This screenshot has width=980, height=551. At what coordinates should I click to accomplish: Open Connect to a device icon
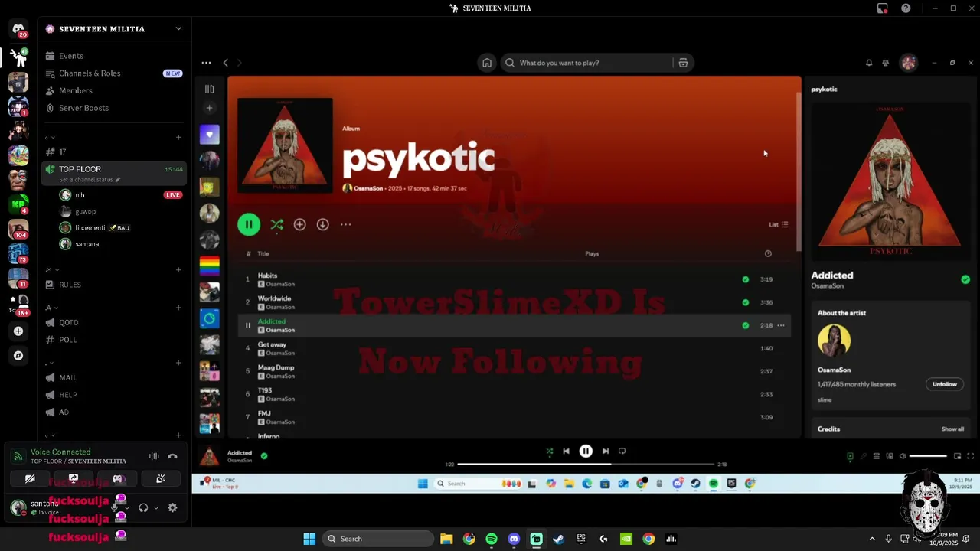[x=890, y=456]
